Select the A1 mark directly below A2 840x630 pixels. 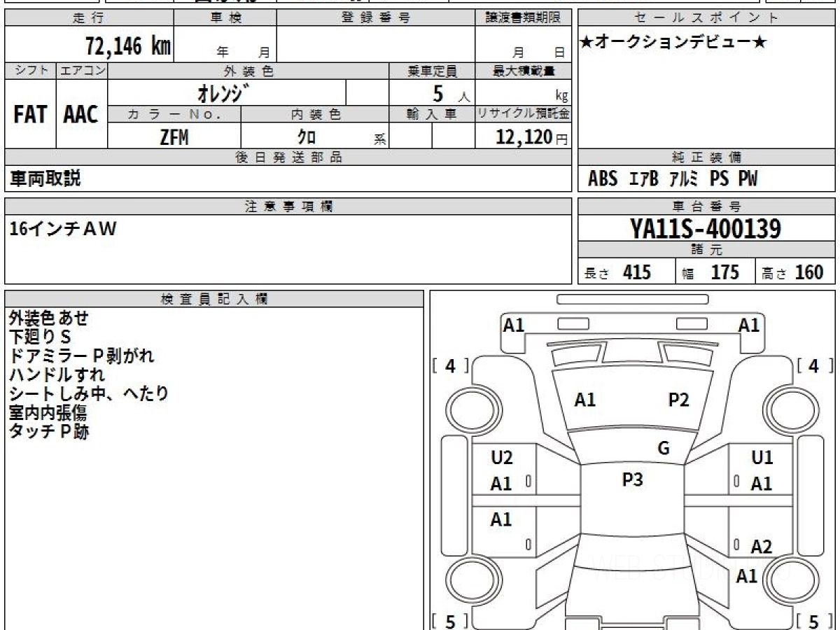pos(748,576)
